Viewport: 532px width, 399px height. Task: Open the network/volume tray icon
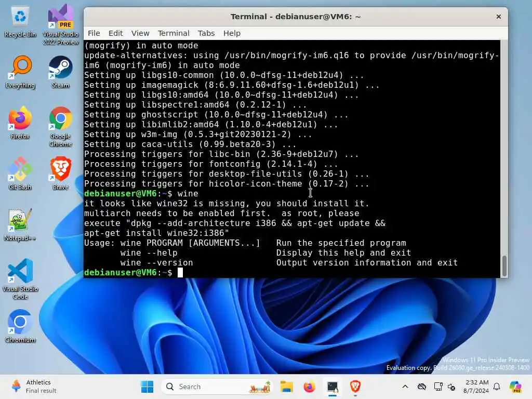[451, 387]
